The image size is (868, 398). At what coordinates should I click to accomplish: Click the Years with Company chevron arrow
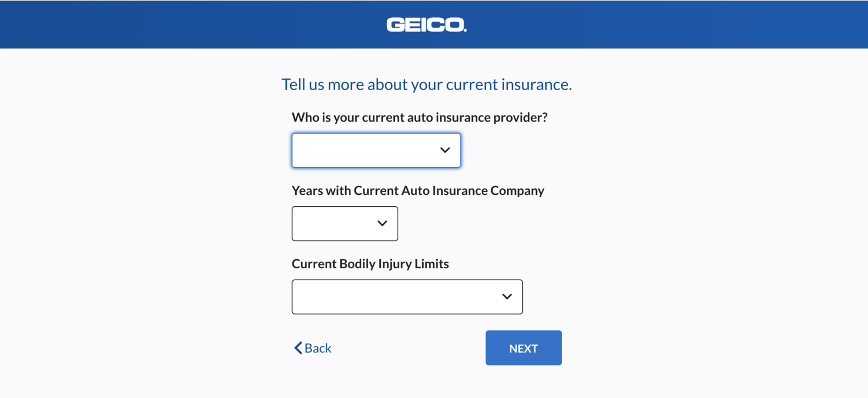(x=382, y=224)
